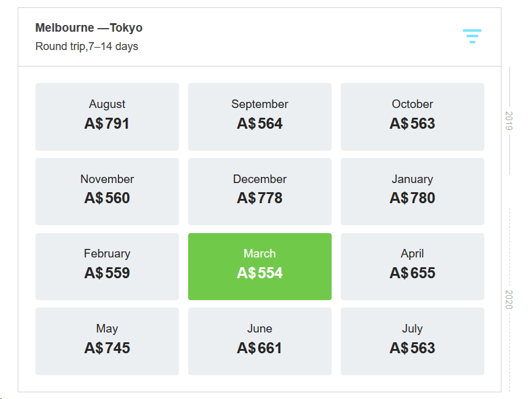Choose January priced at A$780
This screenshot has height=399, width=532.
coord(412,191)
